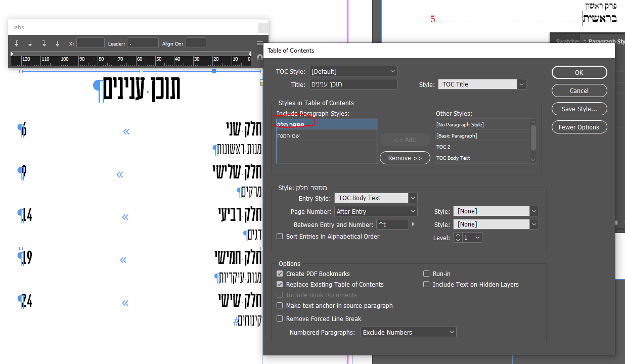Image resolution: width=625 pixels, height=364 pixels.
Task: Toggle Replace Existing Table of Contents
Action: click(280, 284)
